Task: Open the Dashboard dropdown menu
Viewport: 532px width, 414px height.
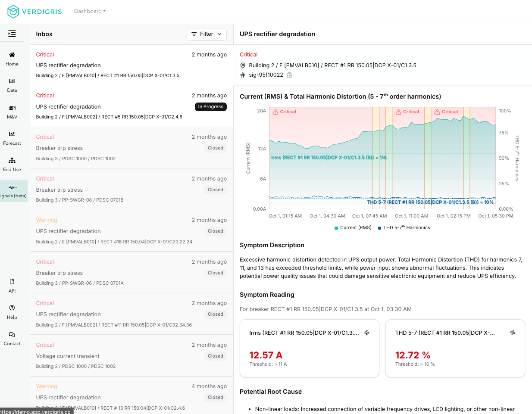Action: click(90, 11)
